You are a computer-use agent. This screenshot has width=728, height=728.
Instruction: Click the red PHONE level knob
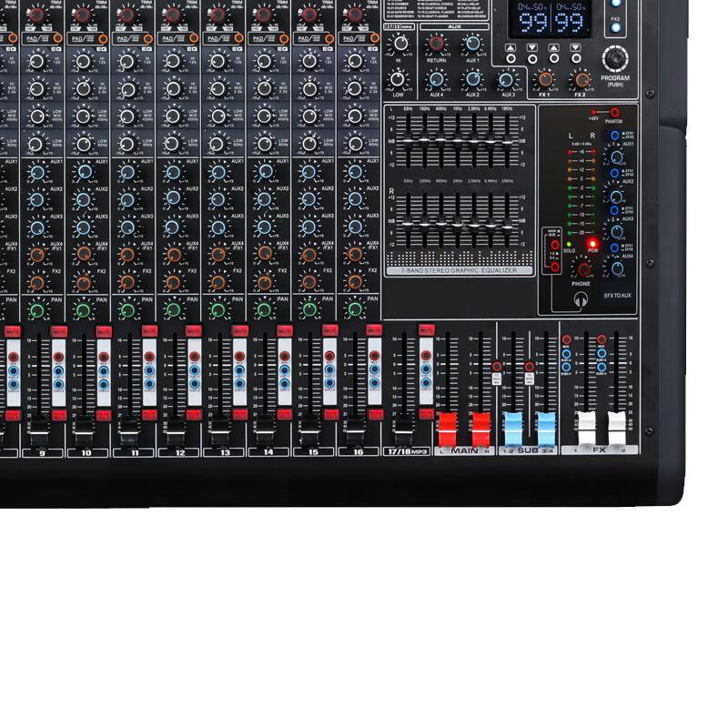[583, 268]
